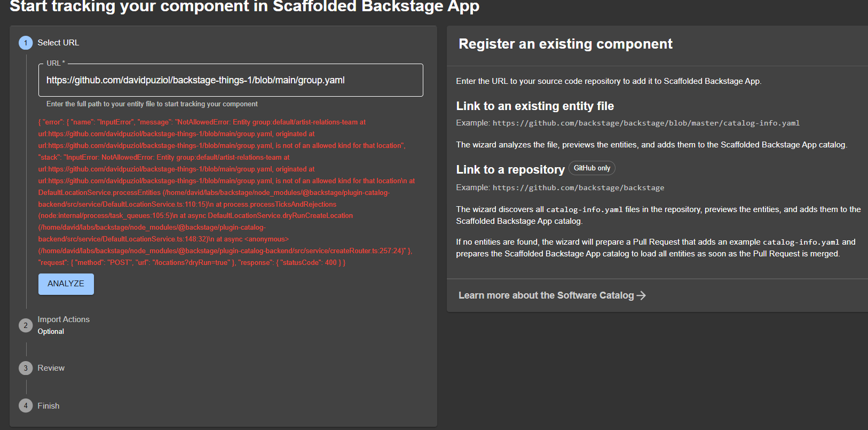Click the 'Register an existing component' heading

pyautogui.click(x=565, y=44)
